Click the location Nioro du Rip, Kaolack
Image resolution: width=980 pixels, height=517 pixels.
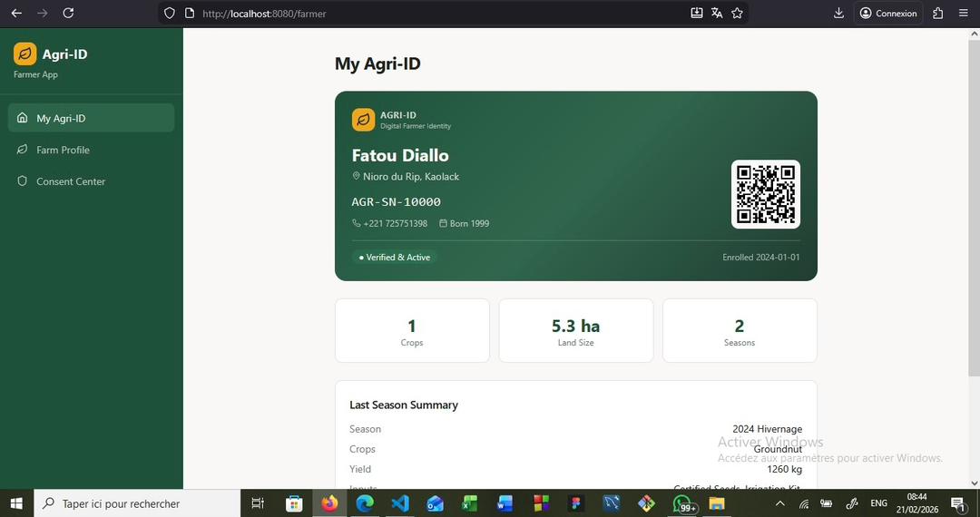[x=411, y=177]
